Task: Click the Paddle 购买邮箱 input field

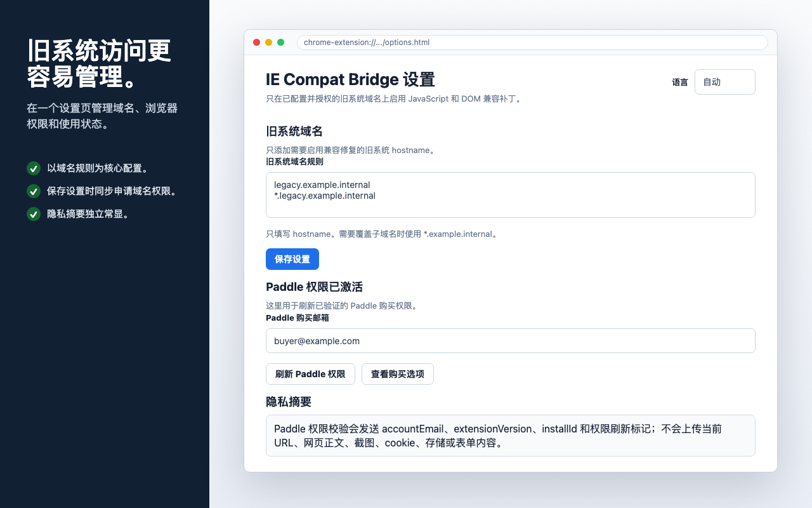Action: click(511, 341)
